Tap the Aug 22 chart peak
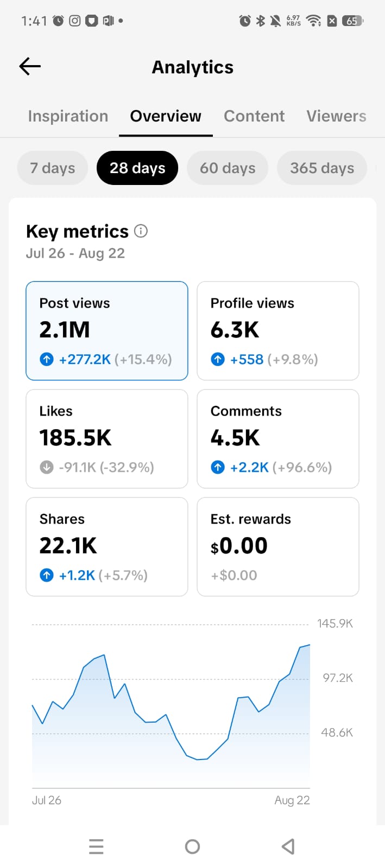Screen dimensions: 385x868 310,645
